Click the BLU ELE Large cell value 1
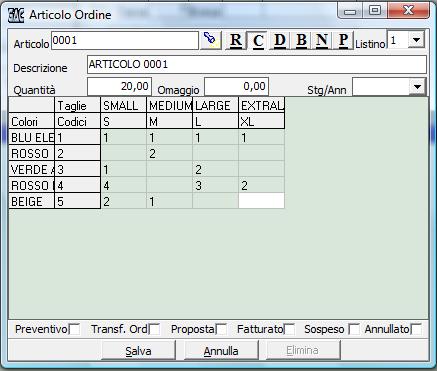The width and height of the screenshot is (437, 371). [x=215, y=137]
